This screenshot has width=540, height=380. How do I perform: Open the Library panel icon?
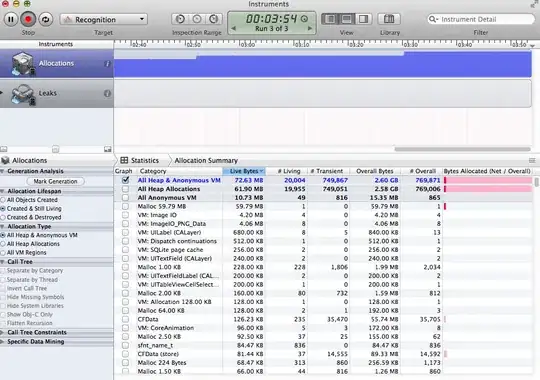point(389,19)
